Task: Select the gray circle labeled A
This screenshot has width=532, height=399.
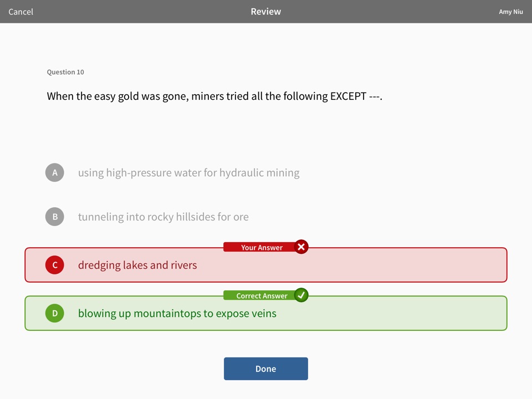Action: [x=55, y=173]
